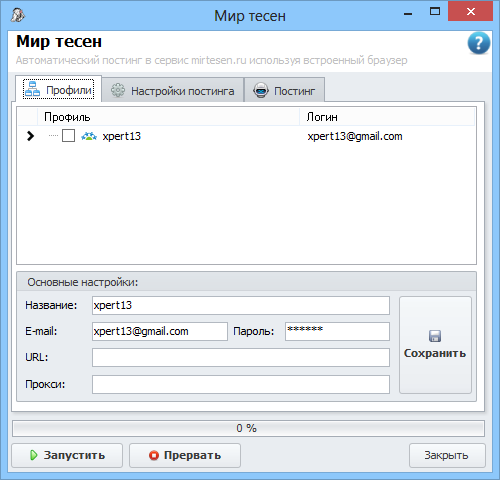Maximize the Мир тесен window
This screenshot has height=480, width=500.
435,12
